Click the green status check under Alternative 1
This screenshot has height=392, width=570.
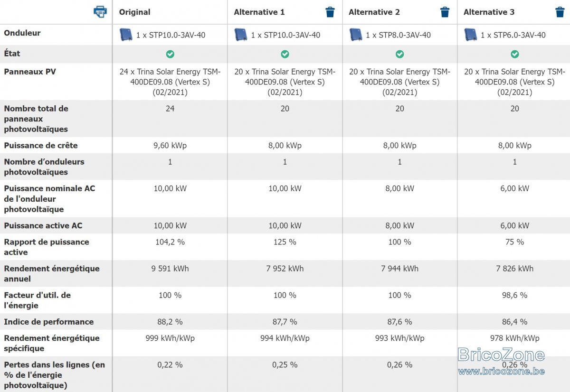click(x=285, y=54)
